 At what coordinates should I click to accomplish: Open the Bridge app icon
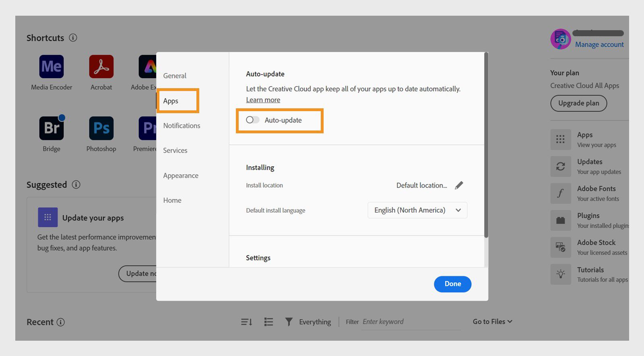point(52,128)
